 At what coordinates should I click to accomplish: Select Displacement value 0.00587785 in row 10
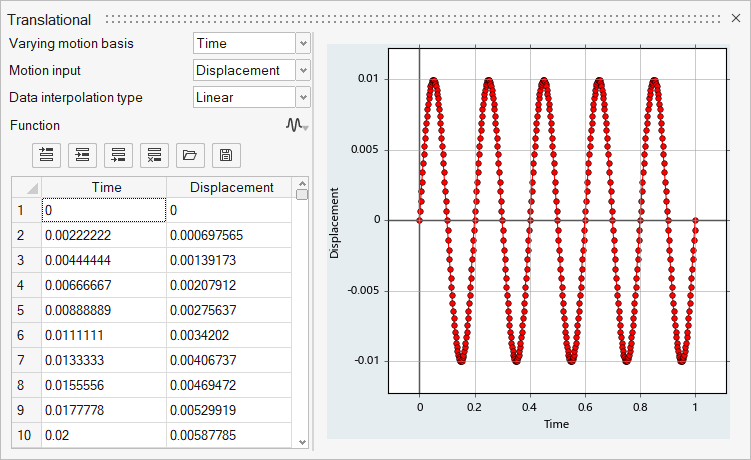(229, 435)
